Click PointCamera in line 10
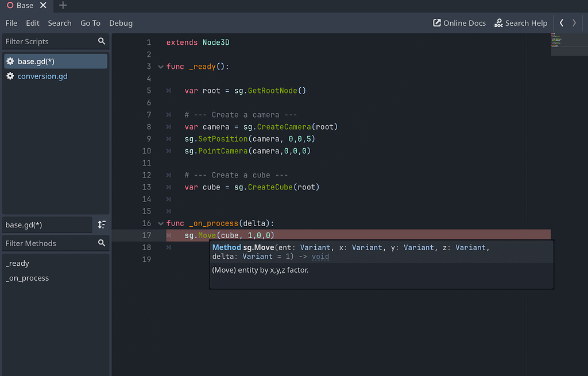Screen dimensions: 588x376 pyautogui.click(x=223, y=151)
